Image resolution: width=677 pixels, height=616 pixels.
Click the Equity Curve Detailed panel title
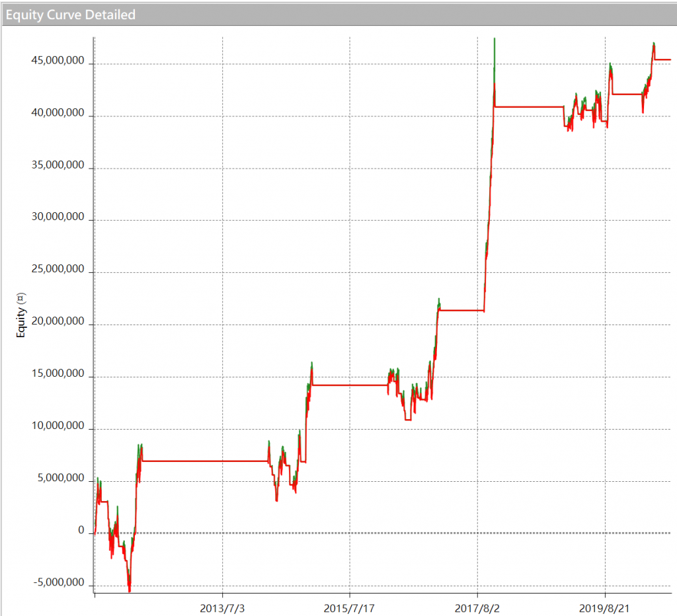pyautogui.click(x=71, y=14)
